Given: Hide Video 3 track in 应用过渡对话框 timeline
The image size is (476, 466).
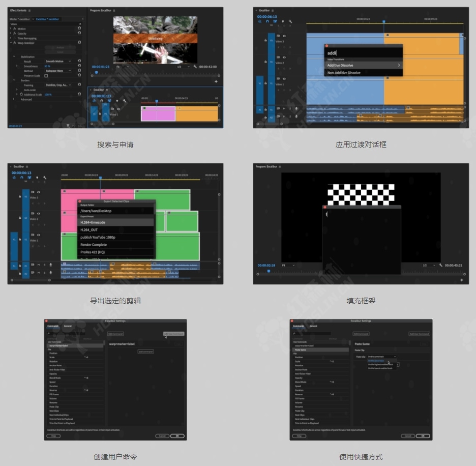Looking at the screenshot, I should click(x=284, y=36).
